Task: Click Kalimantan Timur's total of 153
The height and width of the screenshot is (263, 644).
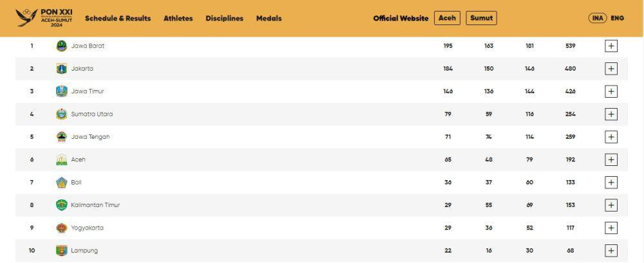Action: (570, 204)
